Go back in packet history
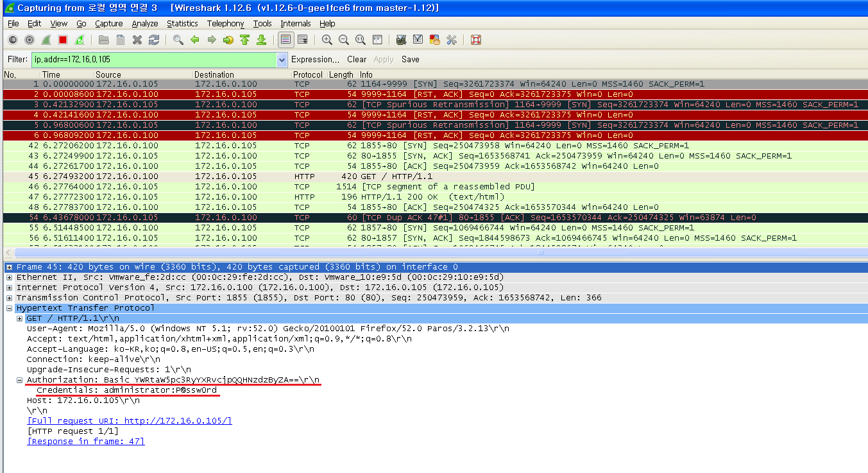This screenshot has height=473, width=868. click(x=195, y=40)
